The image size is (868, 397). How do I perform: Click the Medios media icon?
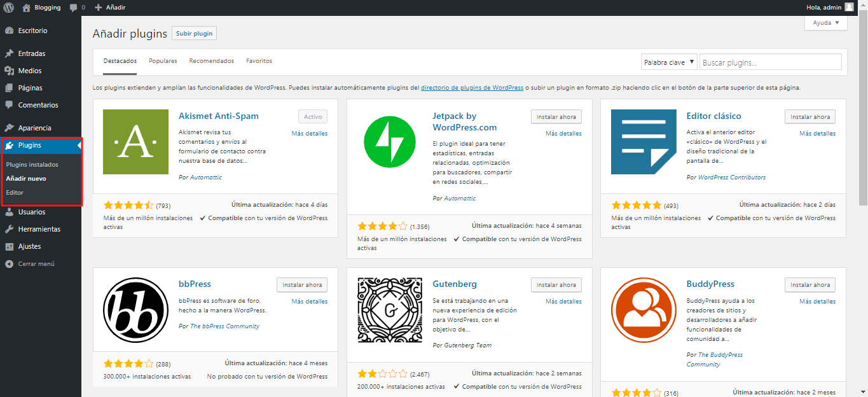[x=10, y=71]
